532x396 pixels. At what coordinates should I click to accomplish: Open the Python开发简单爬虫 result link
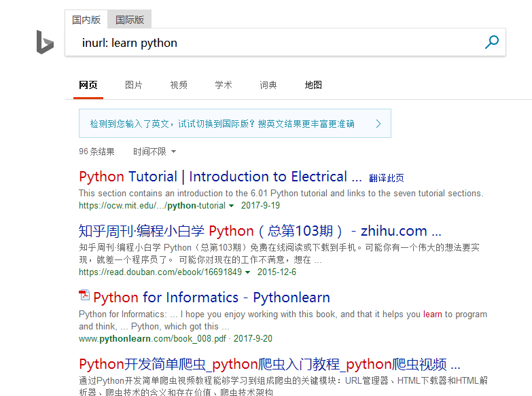click(269, 363)
